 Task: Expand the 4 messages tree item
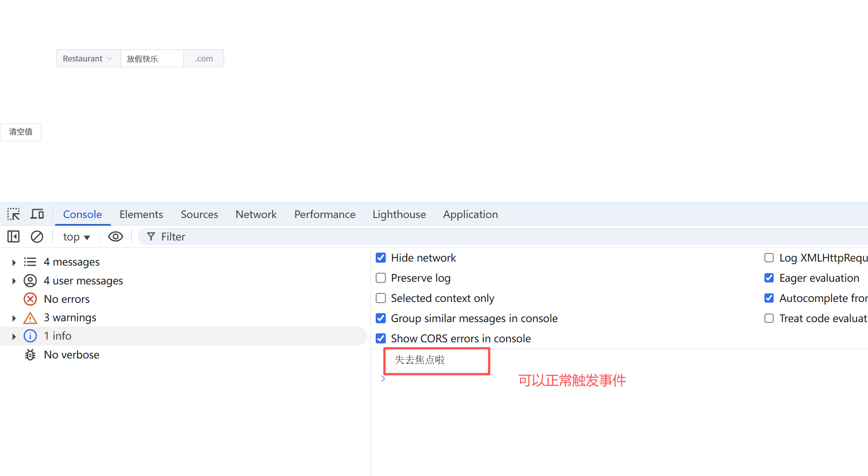pyautogui.click(x=13, y=262)
